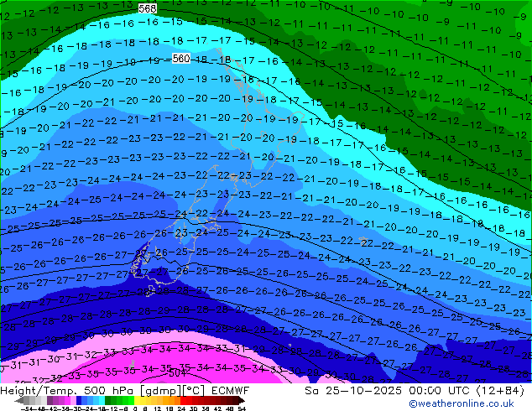Click the ECMWF model name in the title
The width and height of the screenshot is (532, 411).
[231, 391]
